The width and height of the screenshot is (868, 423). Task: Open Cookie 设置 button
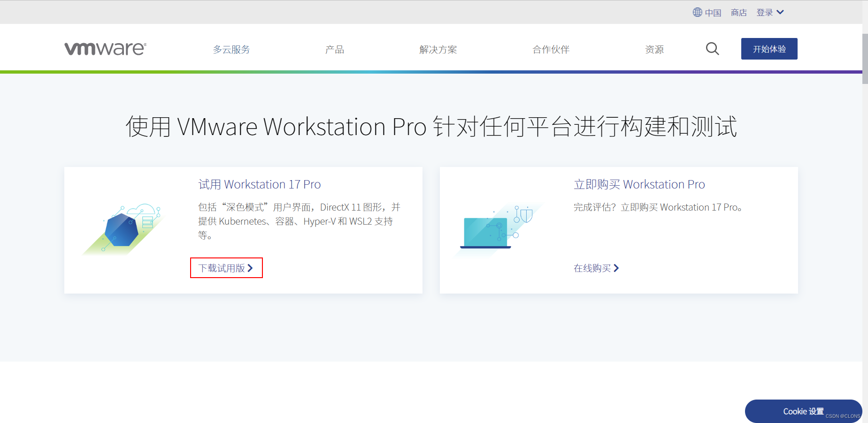coord(803,411)
